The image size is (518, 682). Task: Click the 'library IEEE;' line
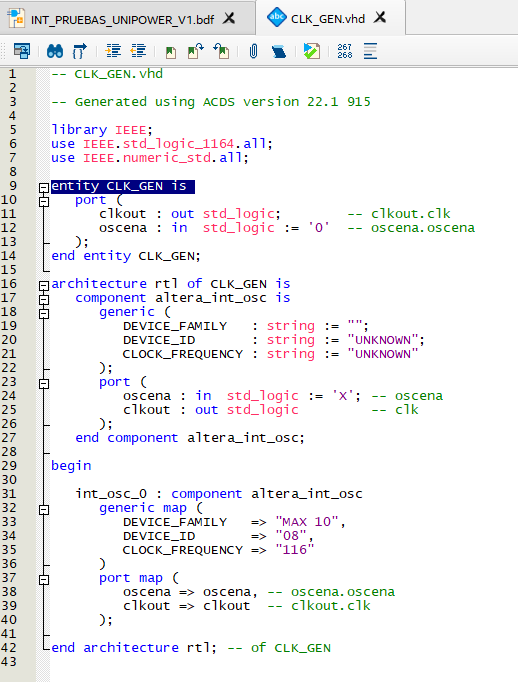[x=102, y=130]
